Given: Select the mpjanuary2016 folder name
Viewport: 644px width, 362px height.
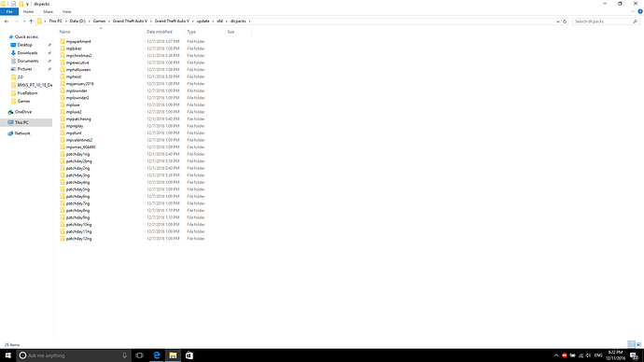Looking at the screenshot, I should coord(80,84).
